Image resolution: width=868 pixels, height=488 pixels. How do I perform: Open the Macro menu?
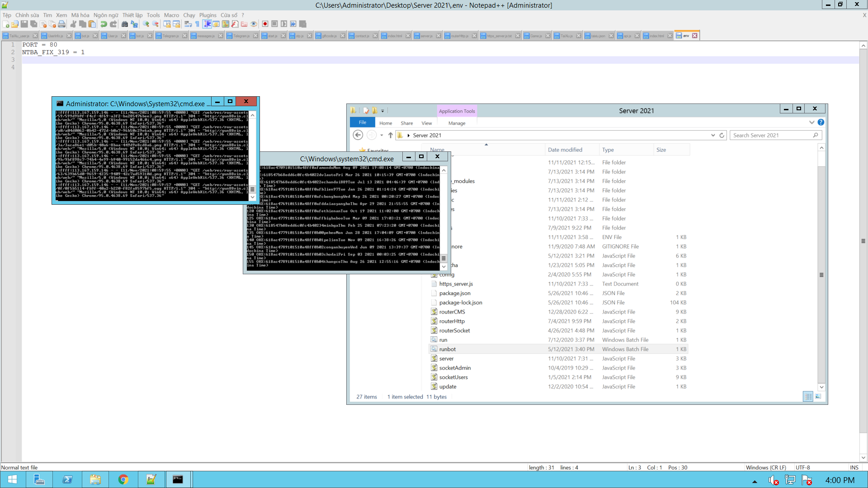point(171,15)
